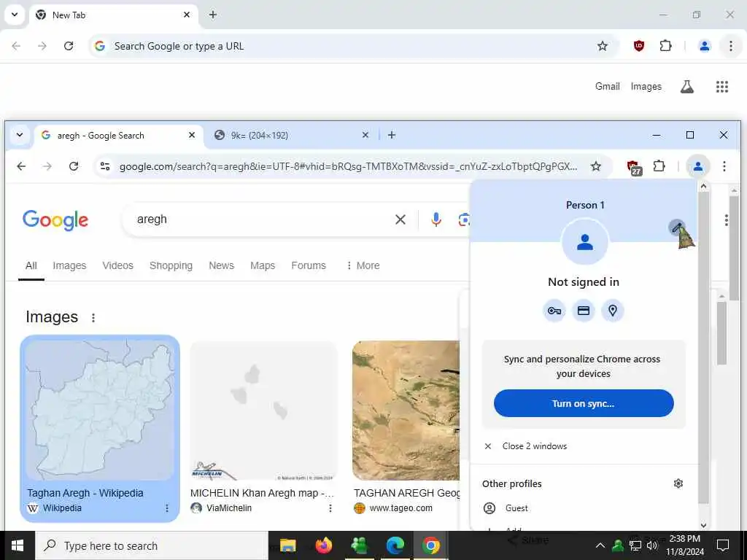Expand tab search chevron in the aregh window
This screenshot has height=560, width=747.
coord(20,135)
